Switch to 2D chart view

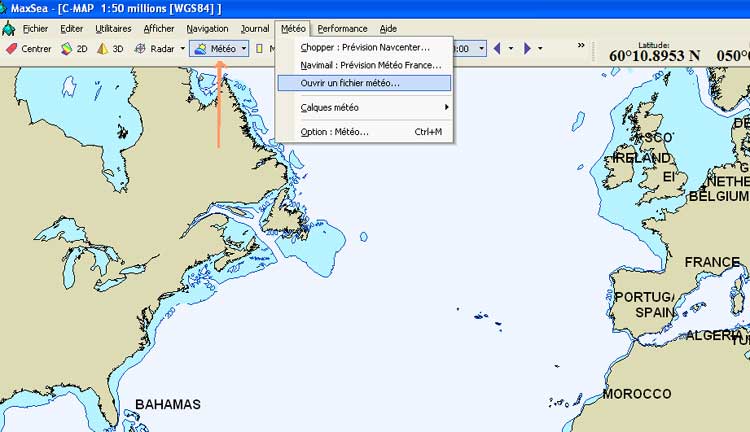(74, 48)
